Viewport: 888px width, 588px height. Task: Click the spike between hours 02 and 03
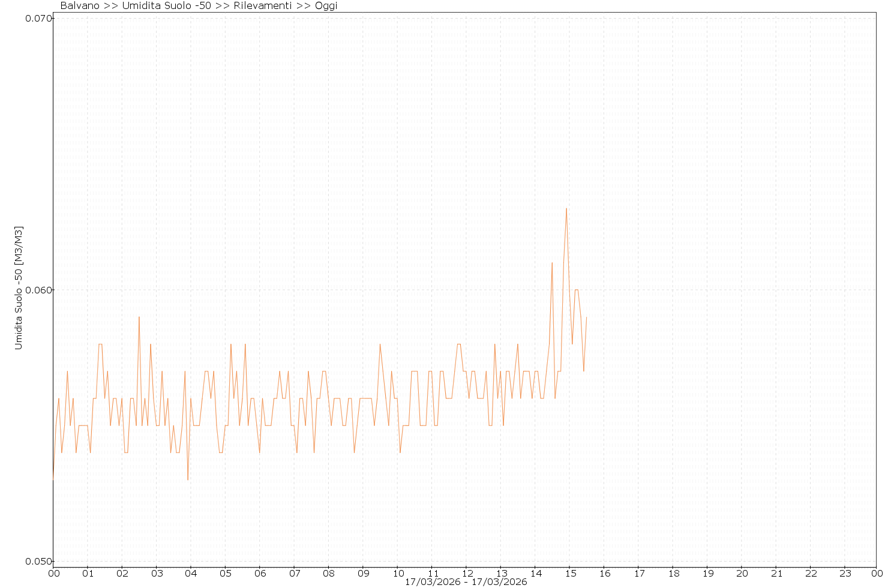139,317
